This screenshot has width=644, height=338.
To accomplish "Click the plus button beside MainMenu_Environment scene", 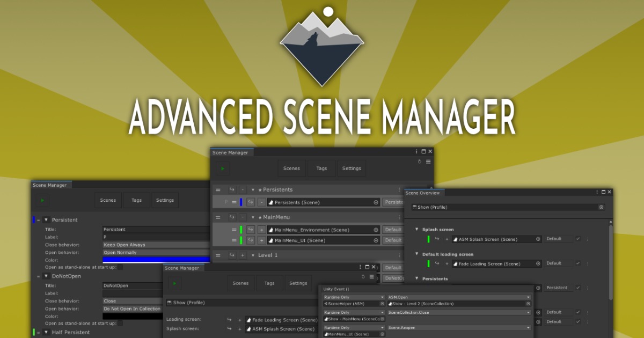I will click(x=261, y=230).
